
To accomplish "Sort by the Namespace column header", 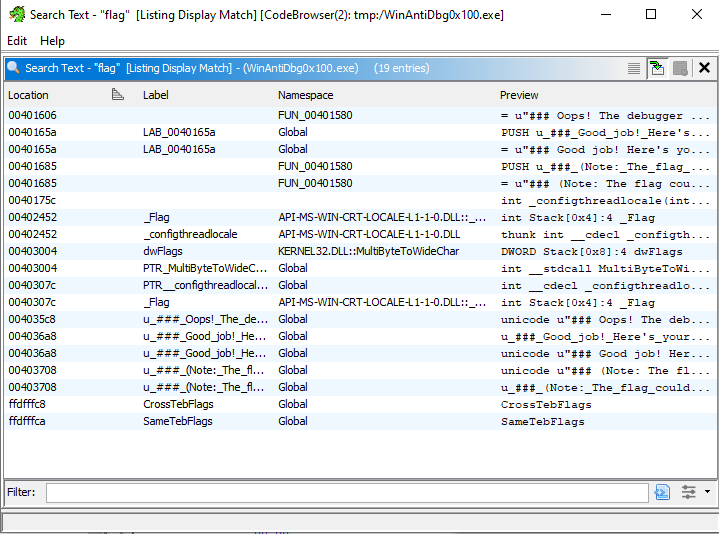I will click(305, 95).
